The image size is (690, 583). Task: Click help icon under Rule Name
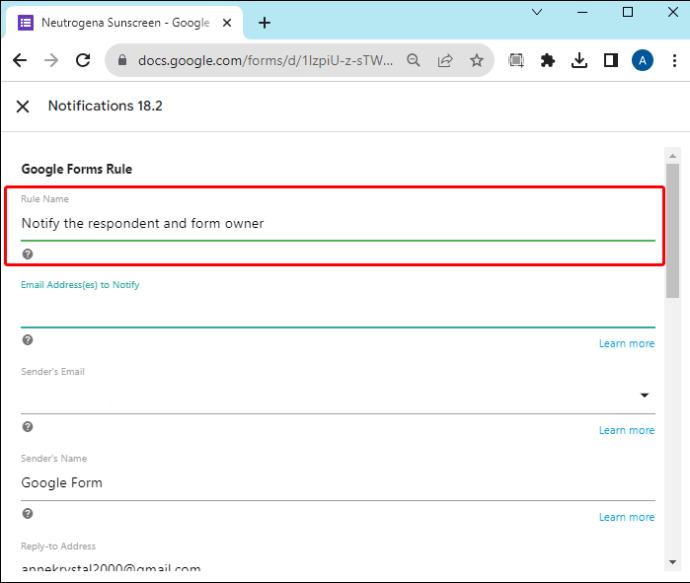coord(28,254)
